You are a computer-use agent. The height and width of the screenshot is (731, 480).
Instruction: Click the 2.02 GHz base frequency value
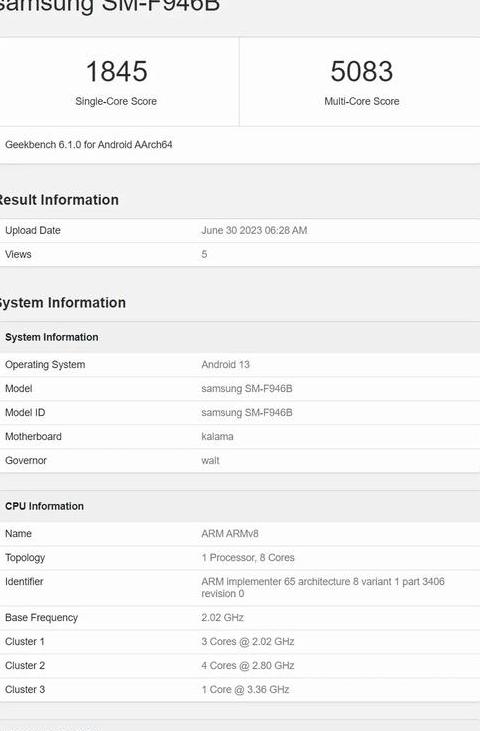[222, 618]
